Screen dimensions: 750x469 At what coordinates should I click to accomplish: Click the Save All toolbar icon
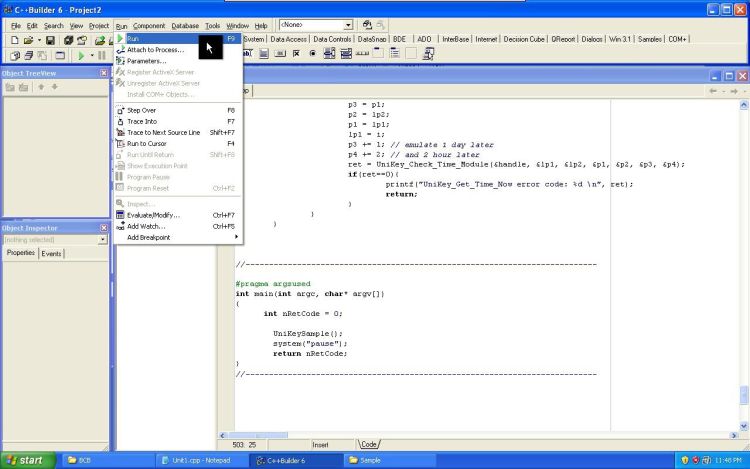click(x=68, y=41)
